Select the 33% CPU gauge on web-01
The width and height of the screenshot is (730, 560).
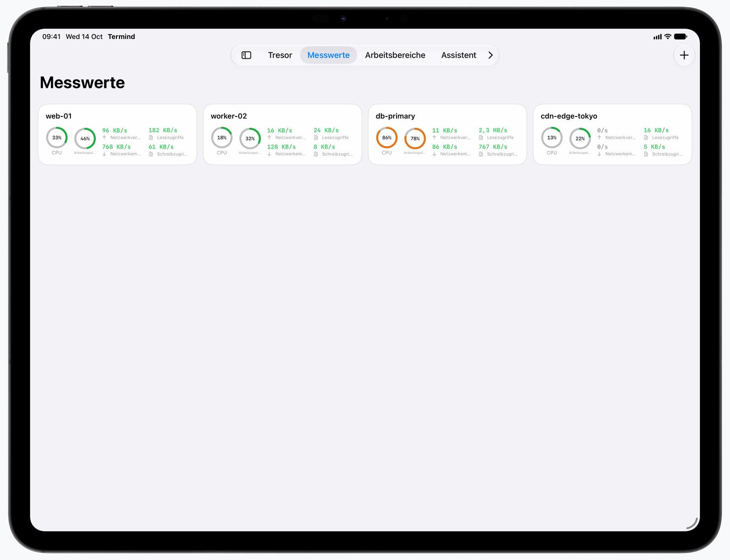[x=57, y=138]
